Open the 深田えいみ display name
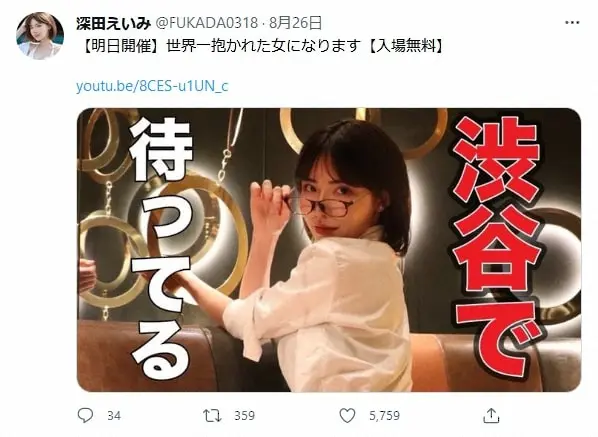598x437 pixels. (114, 23)
